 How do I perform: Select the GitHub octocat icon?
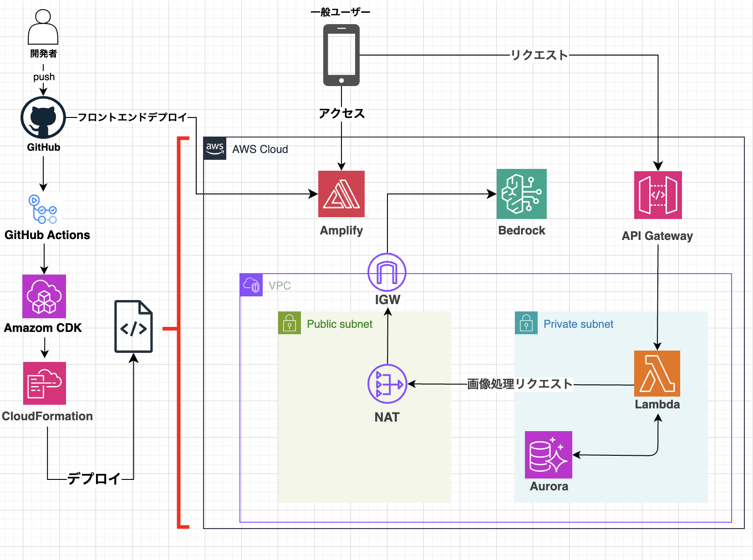tap(43, 117)
